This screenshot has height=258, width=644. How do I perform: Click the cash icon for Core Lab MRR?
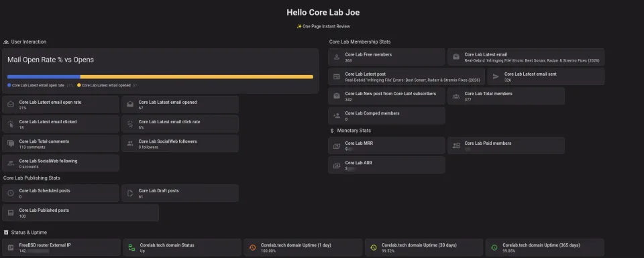click(x=337, y=145)
